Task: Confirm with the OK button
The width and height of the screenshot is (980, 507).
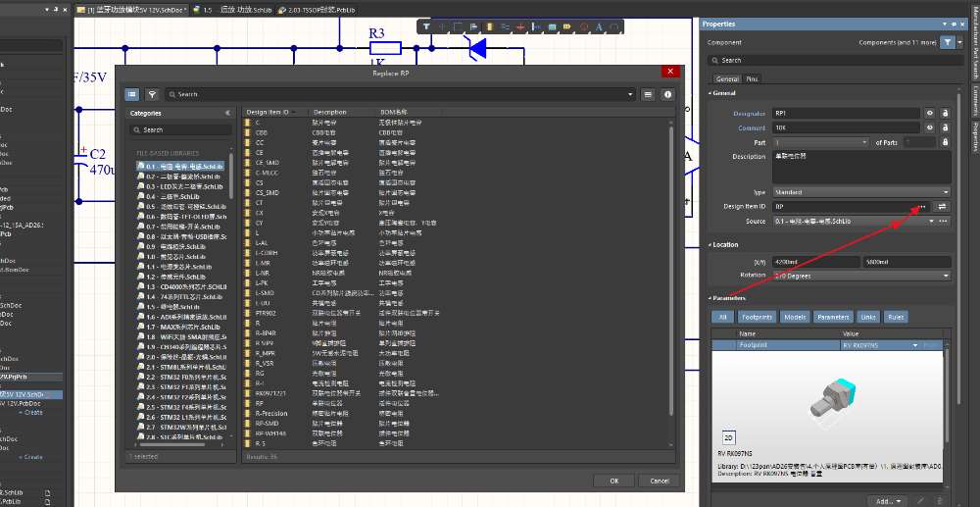Action: tap(613, 481)
